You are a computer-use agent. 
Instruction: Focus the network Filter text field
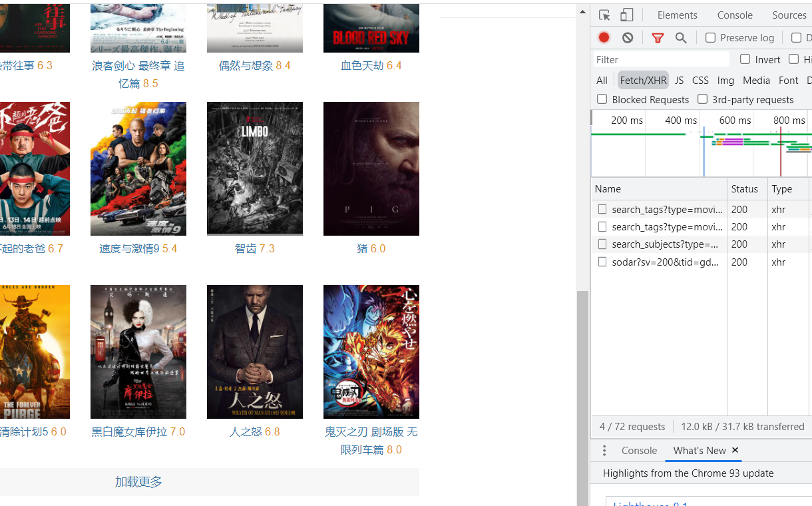pyautogui.click(x=662, y=59)
